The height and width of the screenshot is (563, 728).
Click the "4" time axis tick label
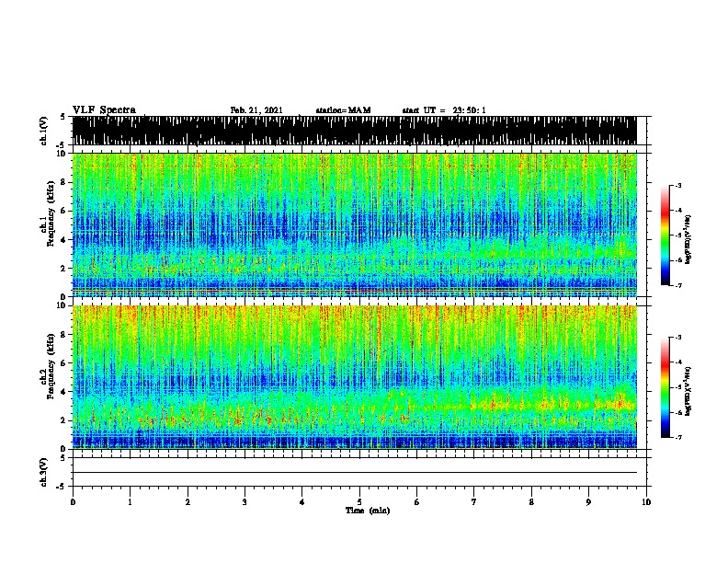302,502
